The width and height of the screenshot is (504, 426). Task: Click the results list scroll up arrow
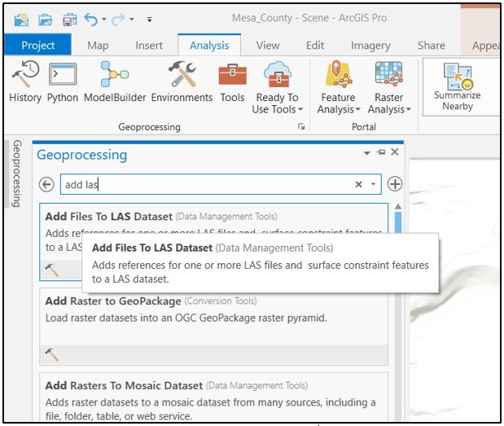[x=398, y=207]
